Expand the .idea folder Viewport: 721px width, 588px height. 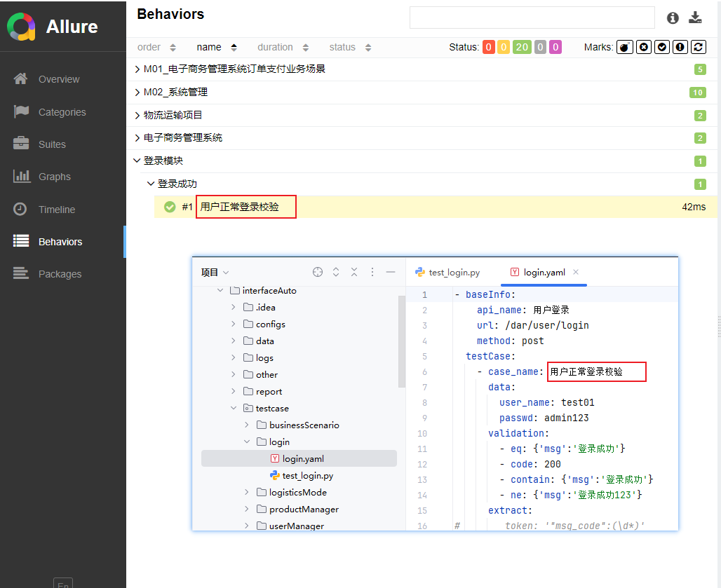[233, 308]
